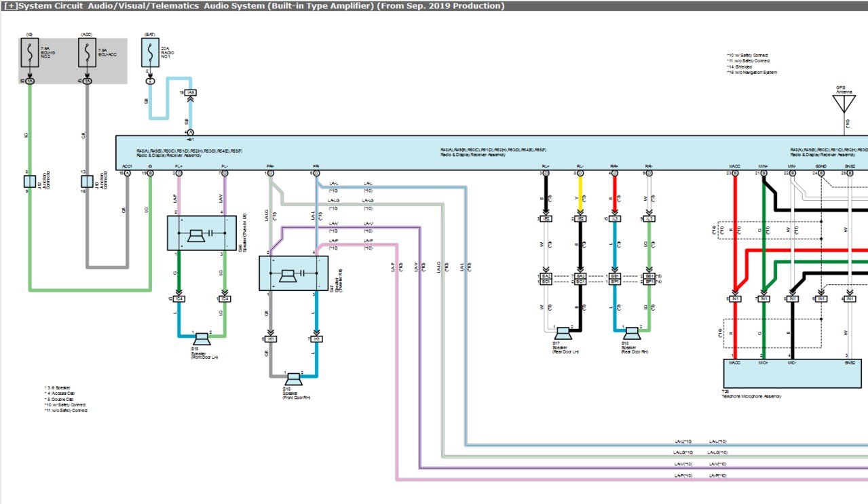Click the 7.5A ECU-IG NO.2 fuse symbol
The width and height of the screenshot is (868, 504).
coord(30,53)
